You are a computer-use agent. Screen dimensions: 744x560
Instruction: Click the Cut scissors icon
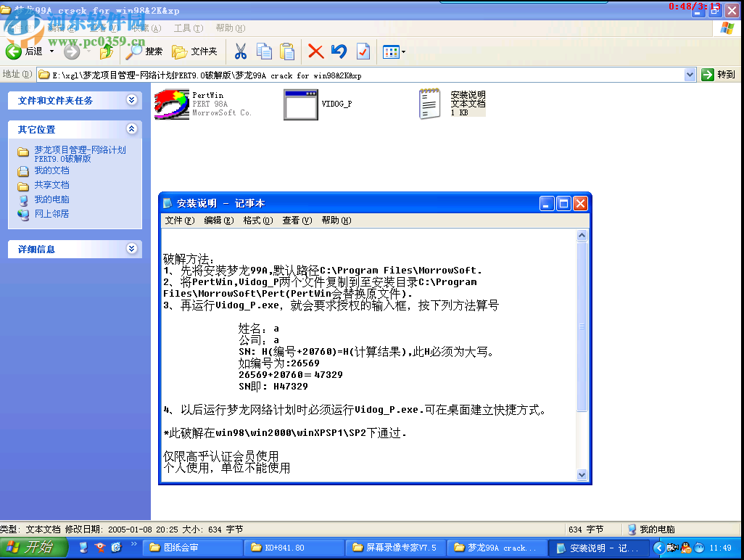pyautogui.click(x=241, y=52)
